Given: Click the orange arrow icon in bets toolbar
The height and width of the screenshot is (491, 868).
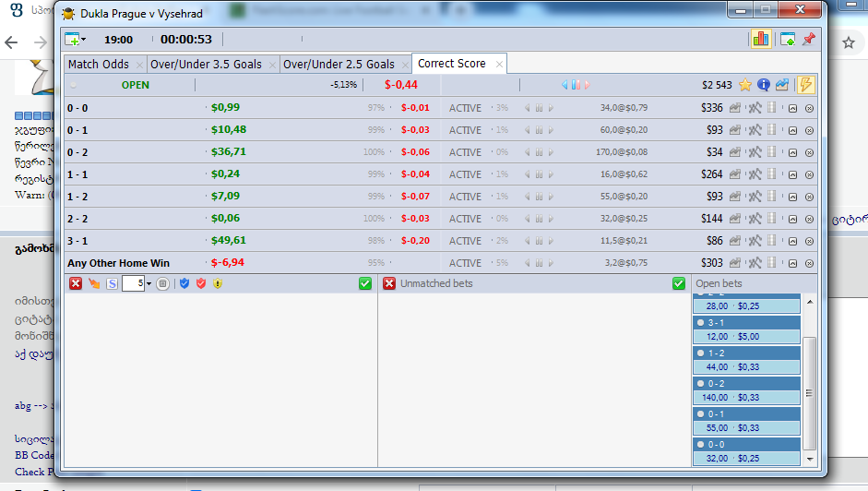Looking at the screenshot, I should 94,283.
